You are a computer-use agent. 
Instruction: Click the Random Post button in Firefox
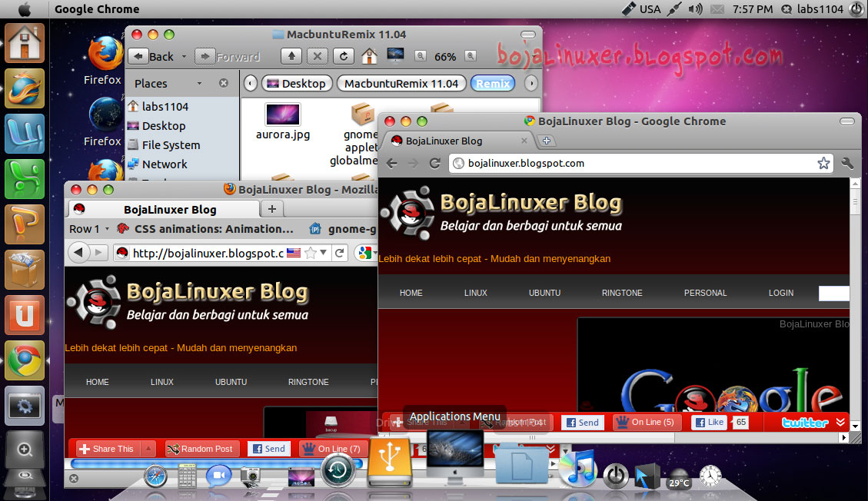(x=202, y=449)
